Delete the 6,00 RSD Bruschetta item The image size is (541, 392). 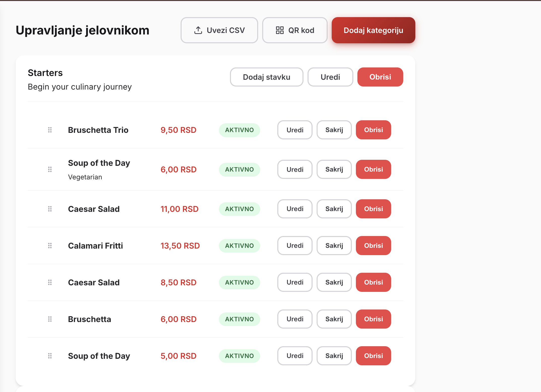(x=373, y=319)
